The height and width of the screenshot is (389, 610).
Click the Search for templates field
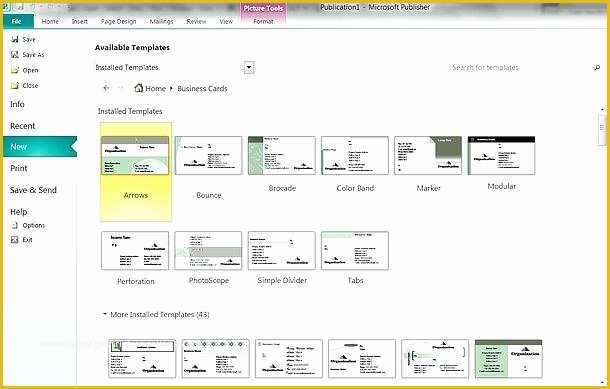(x=486, y=68)
